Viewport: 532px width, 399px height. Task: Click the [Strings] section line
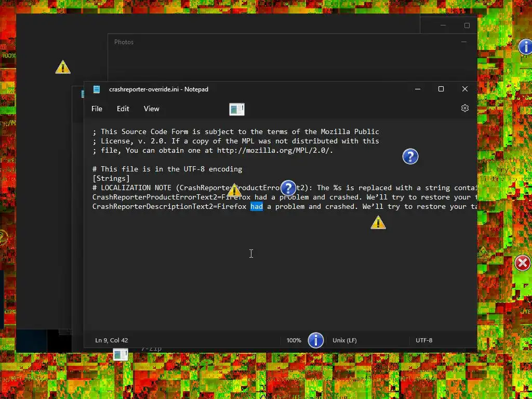[111, 178]
